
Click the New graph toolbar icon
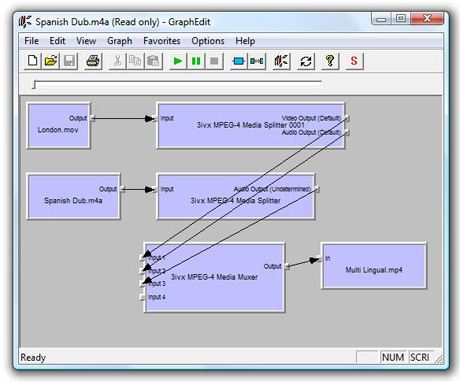coord(33,61)
